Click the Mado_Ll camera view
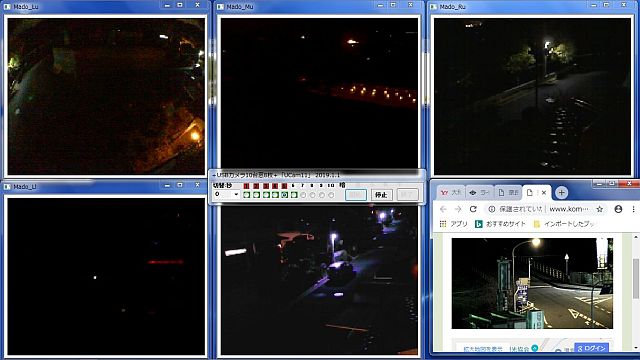This screenshot has width=640, height=360. coord(106,276)
